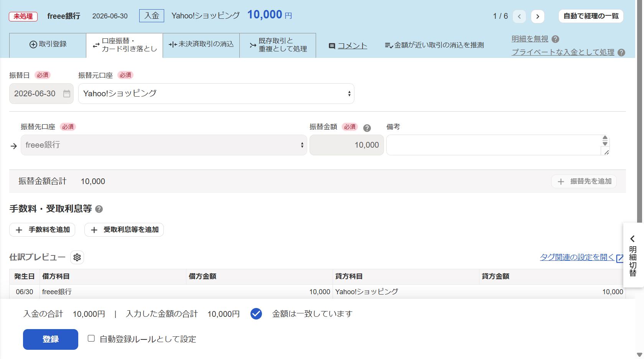Click the calendar icon in 振替日 field
The width and height of the screenshot is (644, 359).
67,94
